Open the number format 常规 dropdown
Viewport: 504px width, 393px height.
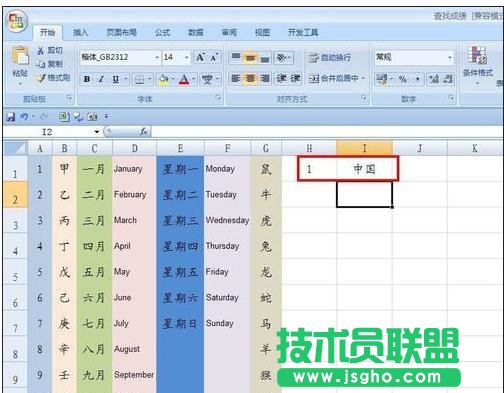(x=450, y=58)
